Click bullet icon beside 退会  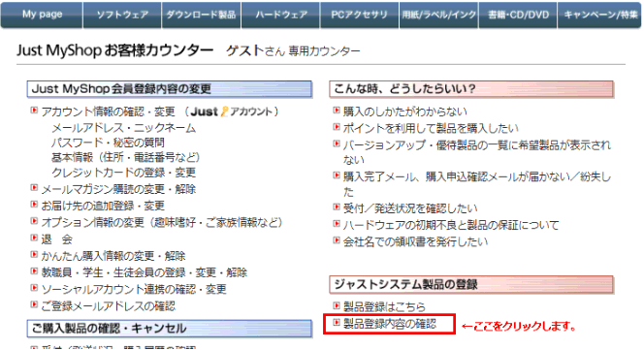(x=34, y=238)
